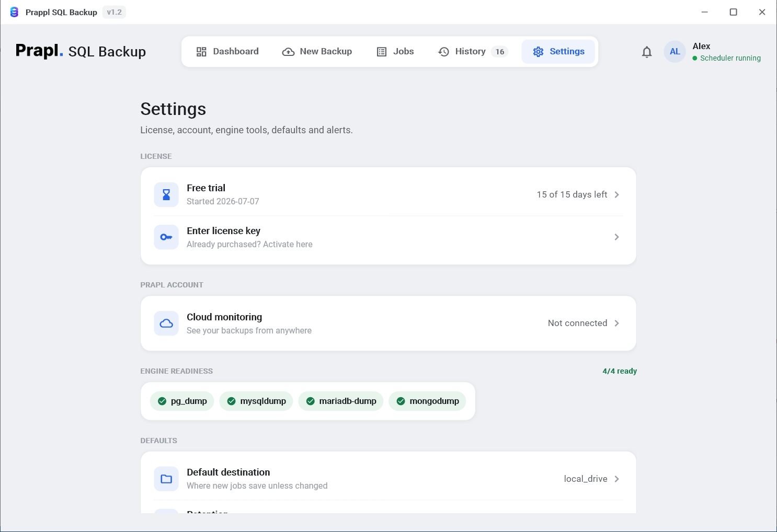Expand the Free trial row chevron

coord(617,194)
